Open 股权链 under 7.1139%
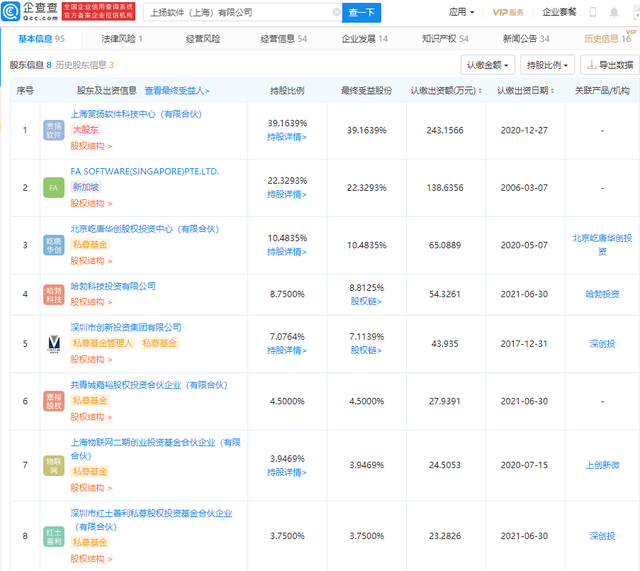This screenshot has height=571, width=640. 366,351
